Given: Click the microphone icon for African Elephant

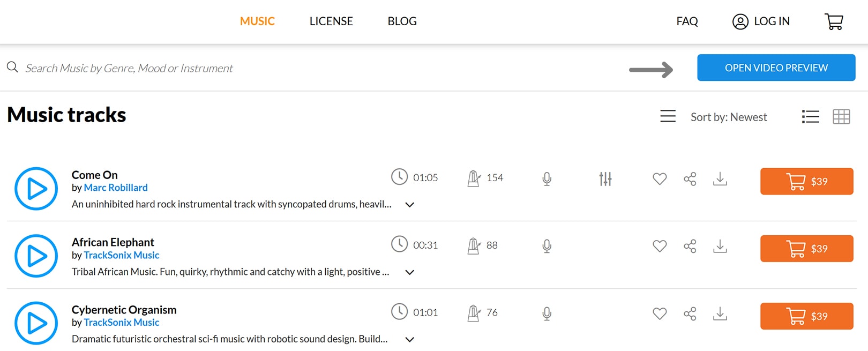Looking at the screenshot, I should click(x=547, y=246).
